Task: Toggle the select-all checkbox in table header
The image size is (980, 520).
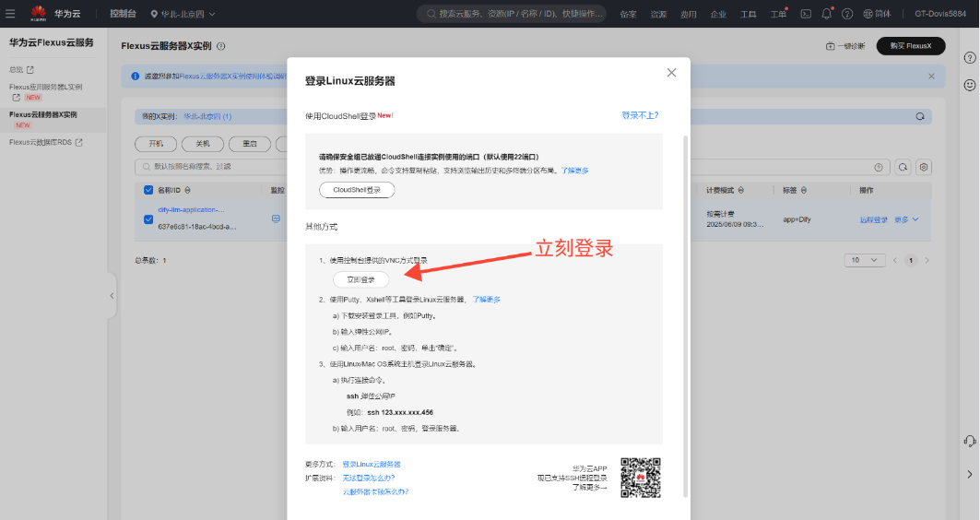Action: [148, 190]
